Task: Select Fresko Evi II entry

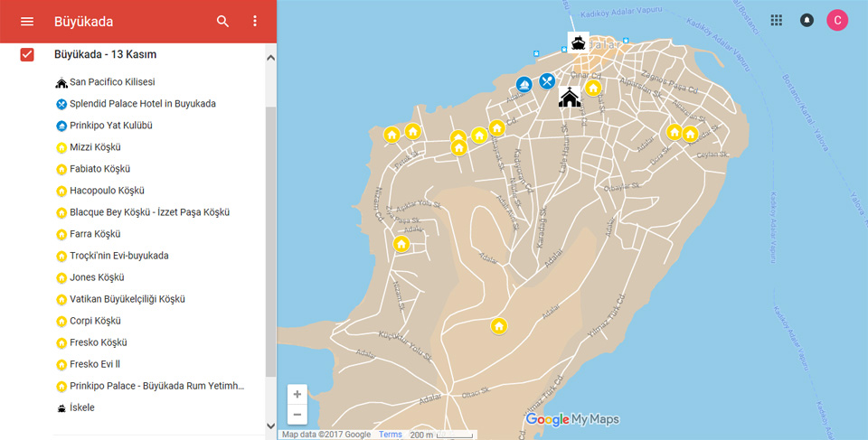Action: [x=95, y=363]
